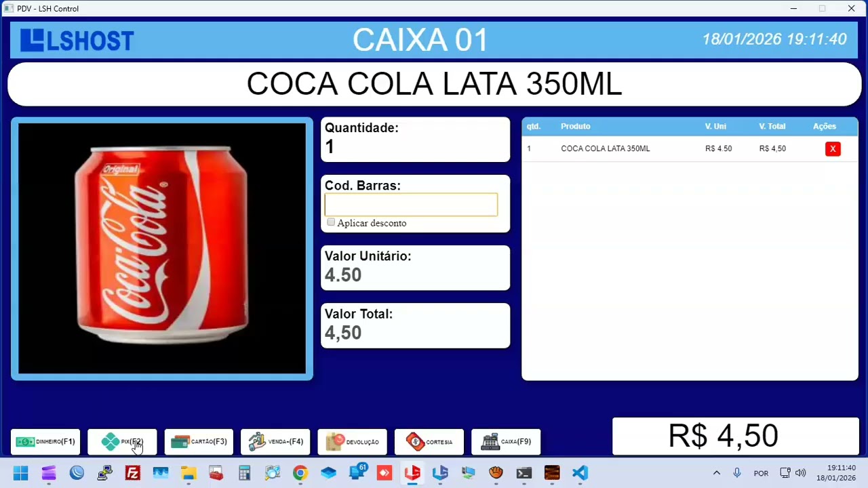Open the AnyDesk icon in the taskbar
The height and width of the screenshot is (488, 868).
click(x=384, y=473)
